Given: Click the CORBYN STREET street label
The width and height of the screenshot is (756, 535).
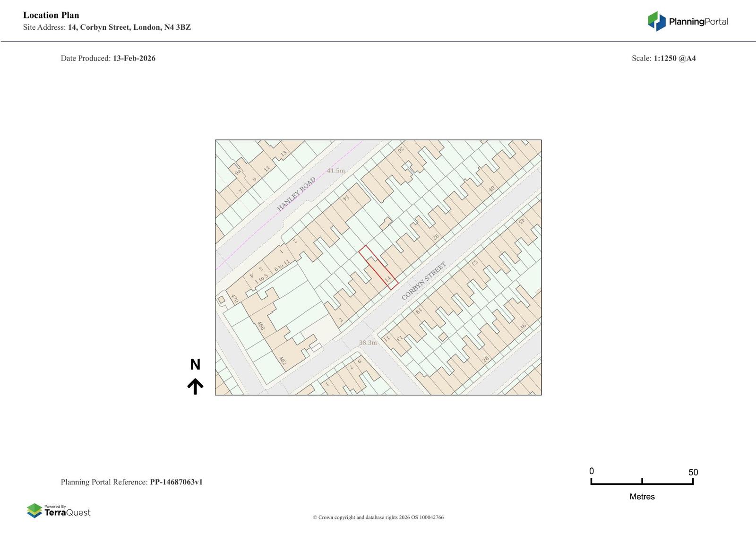Looking at the screenshot, I should coord(423,281).
